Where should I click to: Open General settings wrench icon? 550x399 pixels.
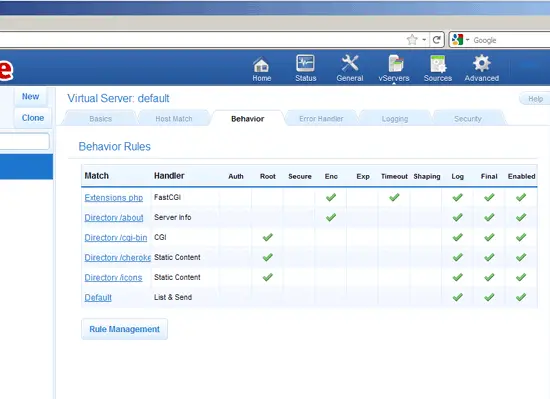[x=350, y=63]
